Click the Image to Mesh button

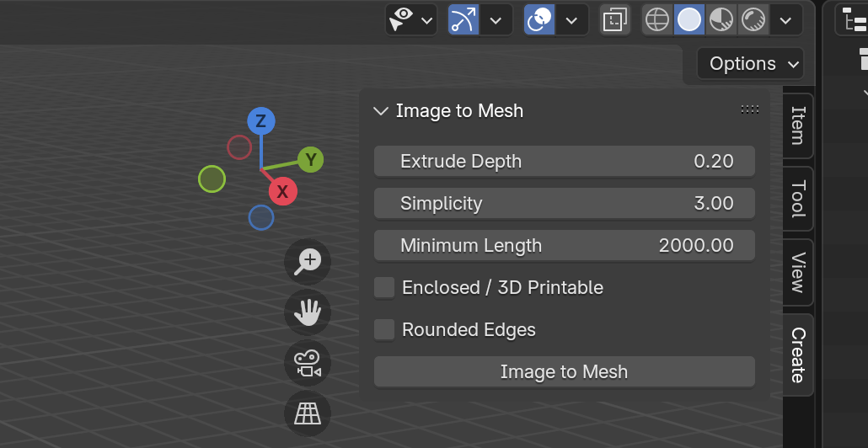[564, 371]
